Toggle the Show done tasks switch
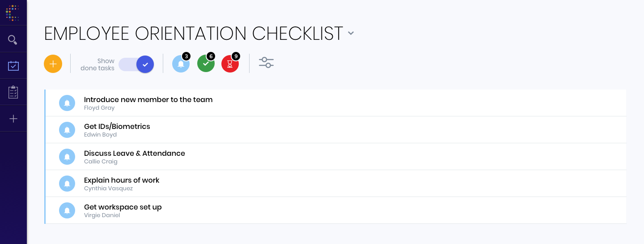The height and width of the screenshot is (244, 644). 136,64
